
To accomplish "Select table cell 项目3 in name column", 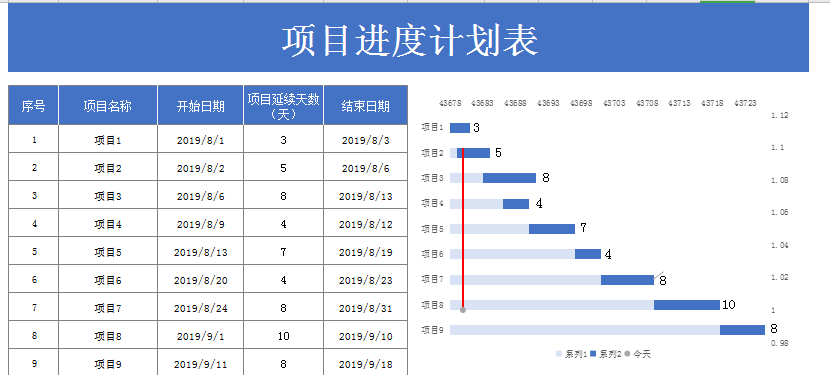I will (108, 196).
